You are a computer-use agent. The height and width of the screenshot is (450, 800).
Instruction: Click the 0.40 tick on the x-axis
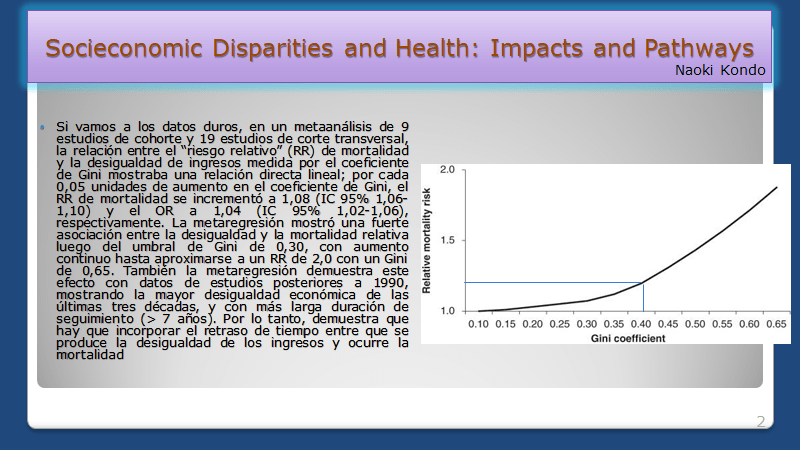[642, 324]
